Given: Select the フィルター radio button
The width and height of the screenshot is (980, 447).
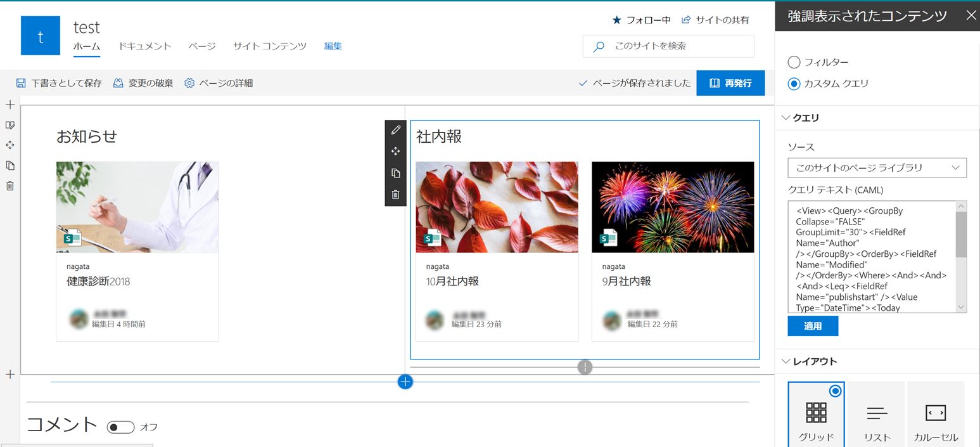Looking at the screenshot, I should pos(794,62).
